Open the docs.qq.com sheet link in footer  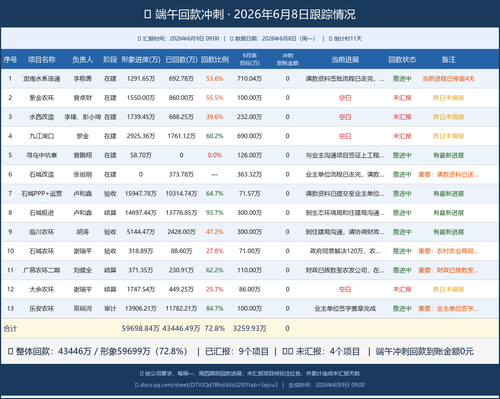click(x=209, y=385)
